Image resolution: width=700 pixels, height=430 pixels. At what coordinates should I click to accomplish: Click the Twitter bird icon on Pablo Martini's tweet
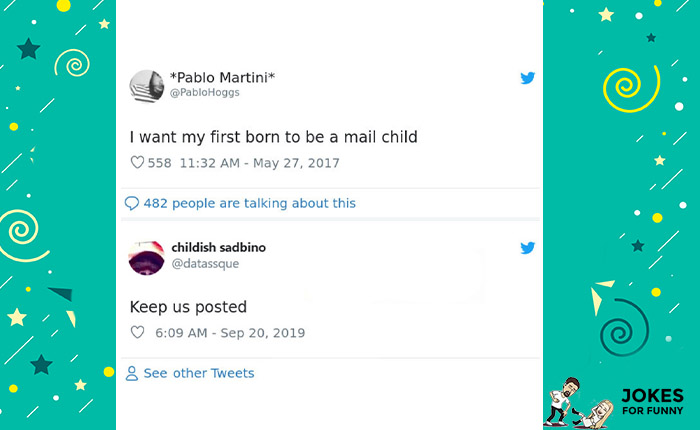coord(528,78)
